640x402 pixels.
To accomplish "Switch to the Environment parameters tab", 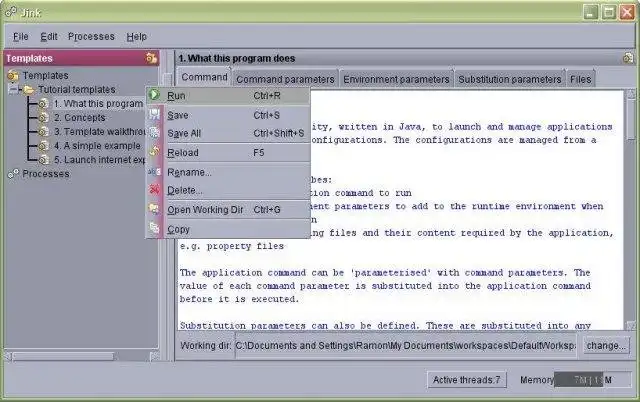I will coord(396,79).
